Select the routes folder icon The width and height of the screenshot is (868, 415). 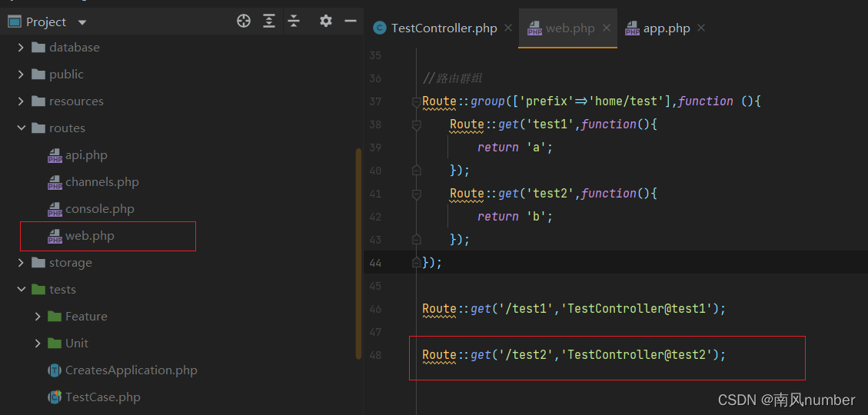point(38,128)
